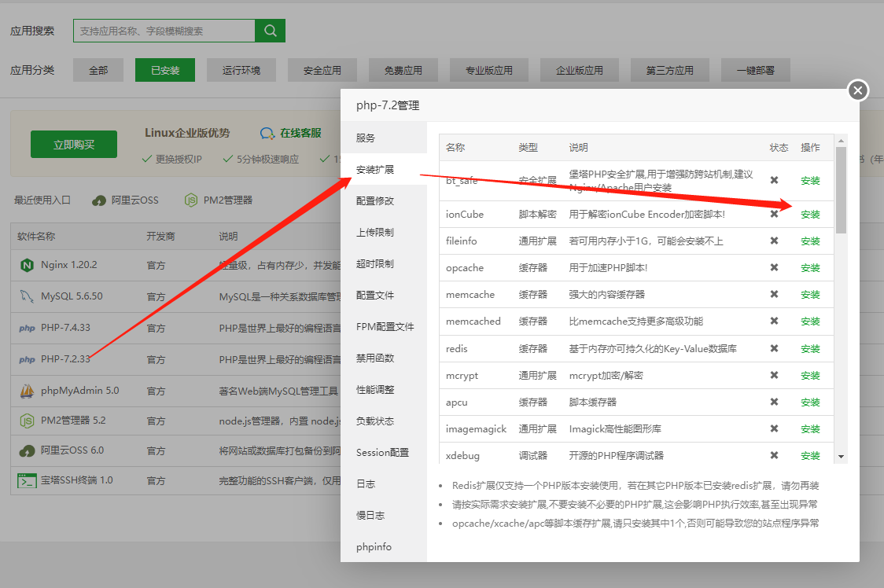Click 阿里云OSS icon in recent entries

(x=99, y=200)
